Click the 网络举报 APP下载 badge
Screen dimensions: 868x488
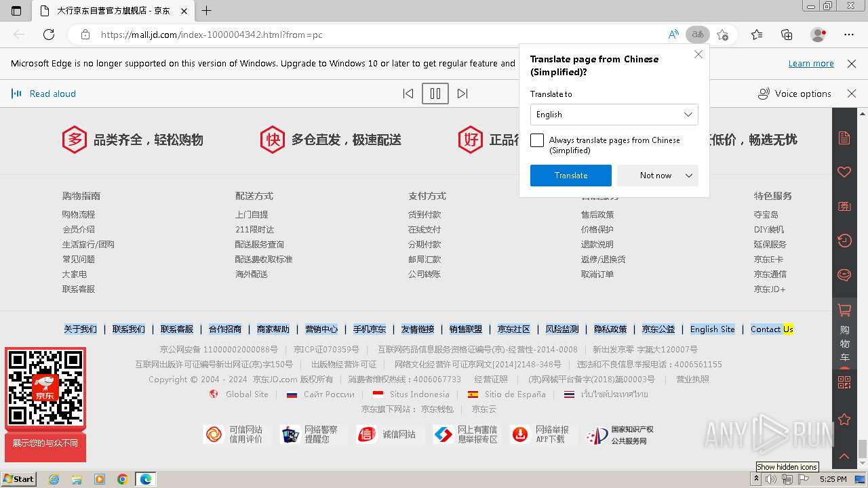[540, 434]
